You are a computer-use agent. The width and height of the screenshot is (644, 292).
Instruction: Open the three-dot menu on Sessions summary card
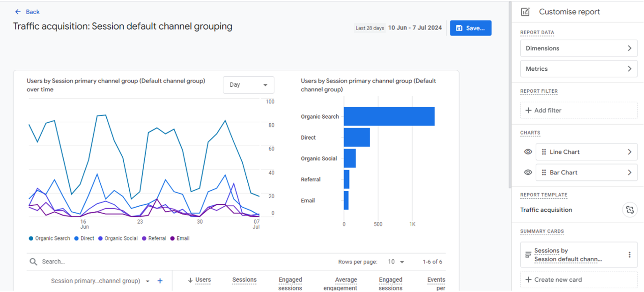point(629,255)
